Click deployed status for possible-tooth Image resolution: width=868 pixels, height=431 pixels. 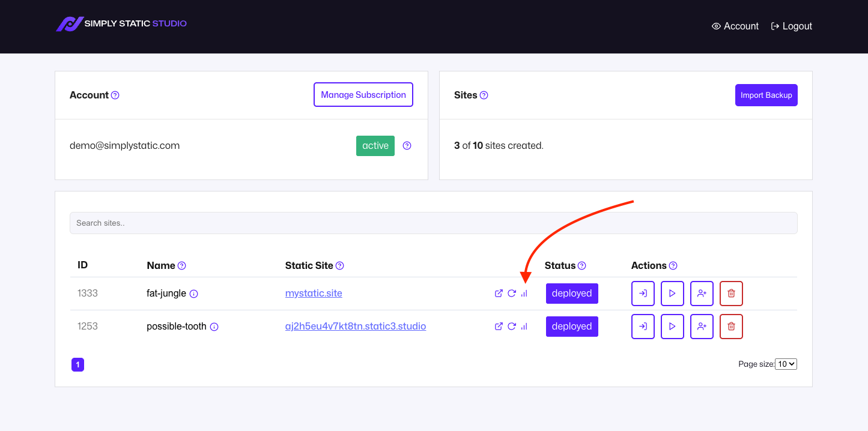coord(572,327)
